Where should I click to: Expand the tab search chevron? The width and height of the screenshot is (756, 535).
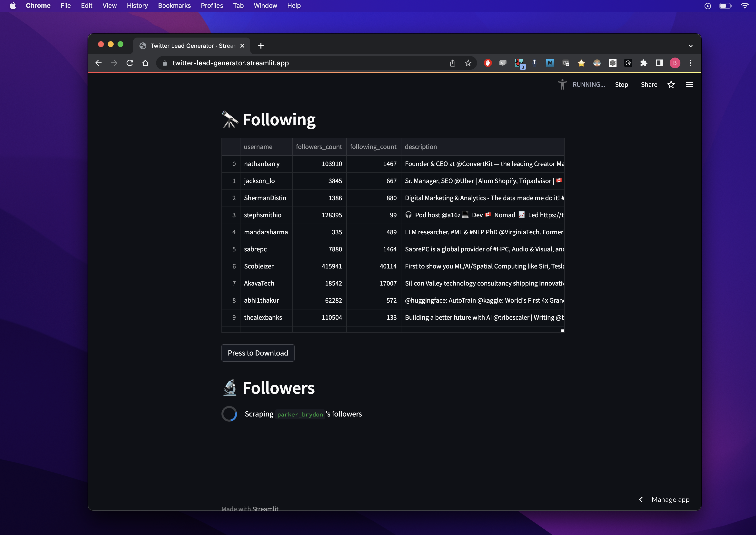coord(690,46)
